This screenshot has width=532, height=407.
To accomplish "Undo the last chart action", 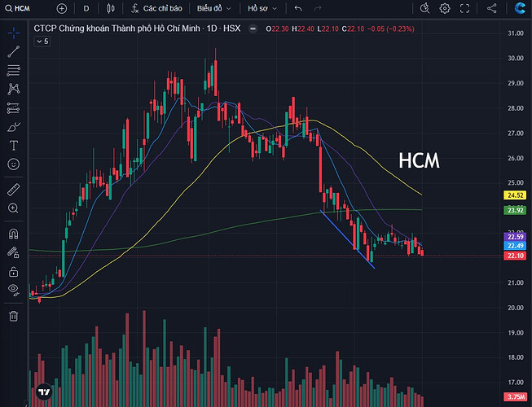I will 298,8.
